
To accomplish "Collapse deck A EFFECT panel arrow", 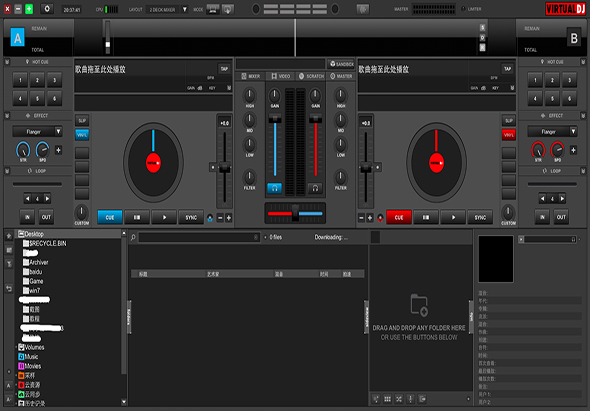I will coord(7,116).
